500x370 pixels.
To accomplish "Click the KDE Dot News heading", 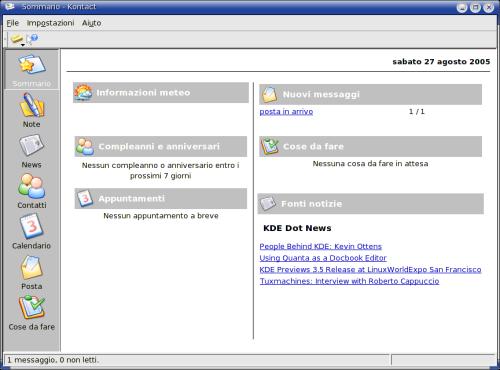I will [x=297, y=228].
